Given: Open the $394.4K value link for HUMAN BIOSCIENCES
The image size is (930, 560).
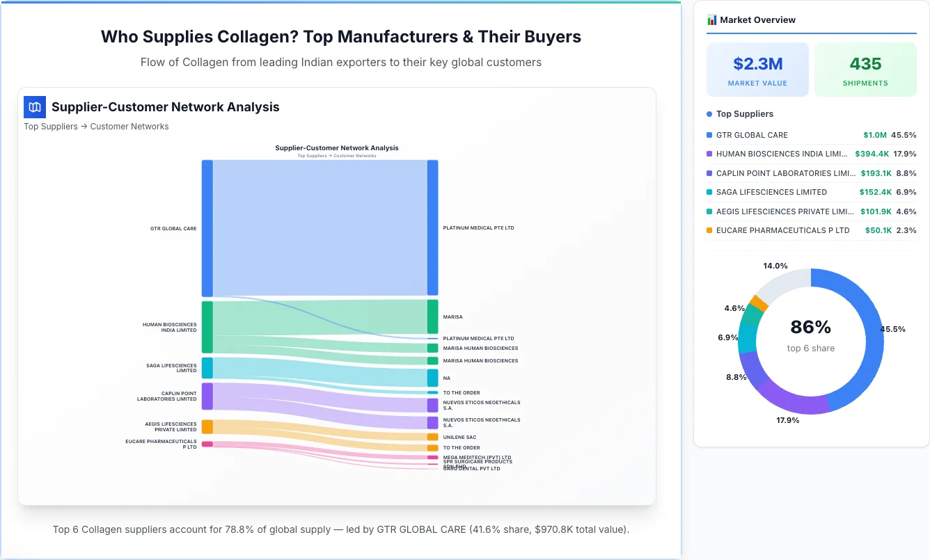Looking at the screenshot, I should click(872, 154).
